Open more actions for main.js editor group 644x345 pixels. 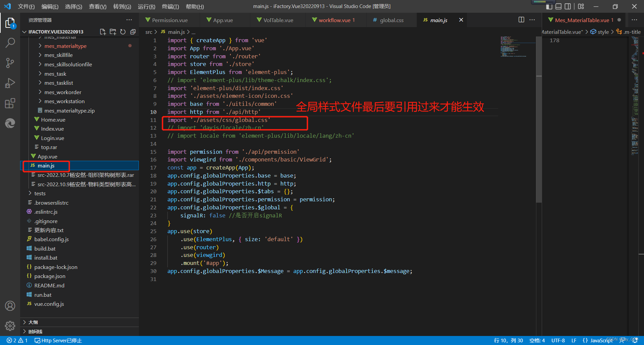(532, 20)
